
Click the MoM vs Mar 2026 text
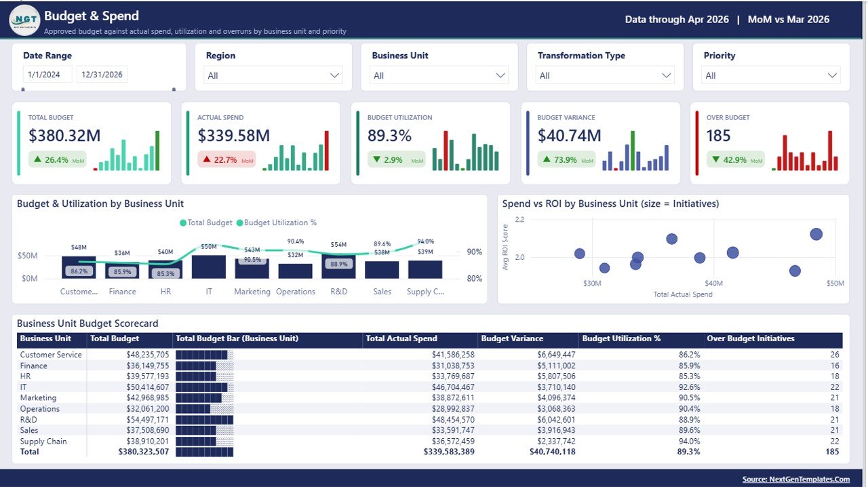click(789, 20)
